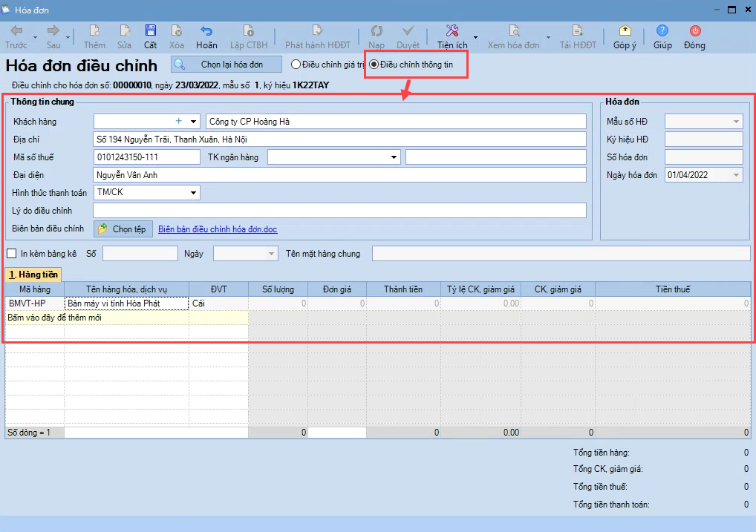Image resolution: width=756 pixels, height=532 pixels.
Task: Check In kèm bảng kê
Action: (12, 254)
